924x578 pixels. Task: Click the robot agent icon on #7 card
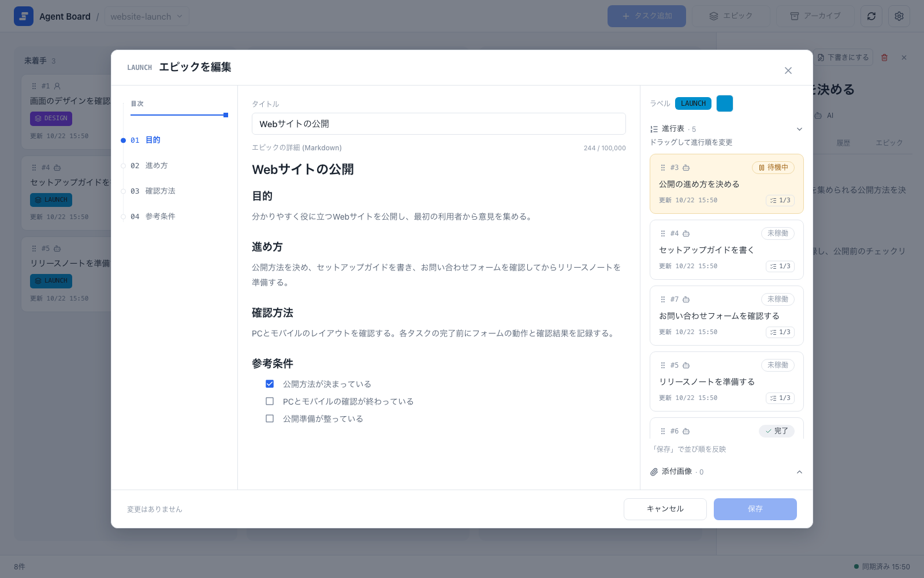686,299
